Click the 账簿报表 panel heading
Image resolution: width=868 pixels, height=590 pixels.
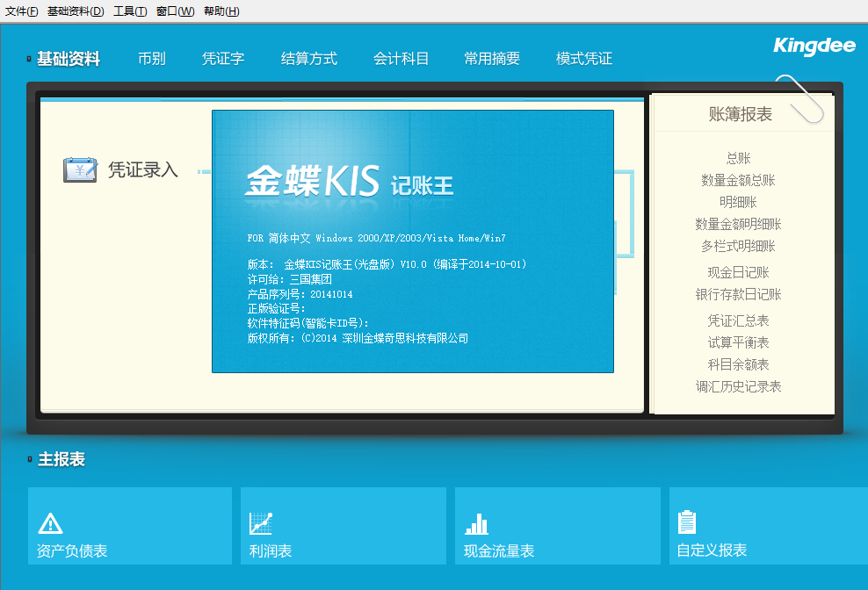(x=741, y=114)
